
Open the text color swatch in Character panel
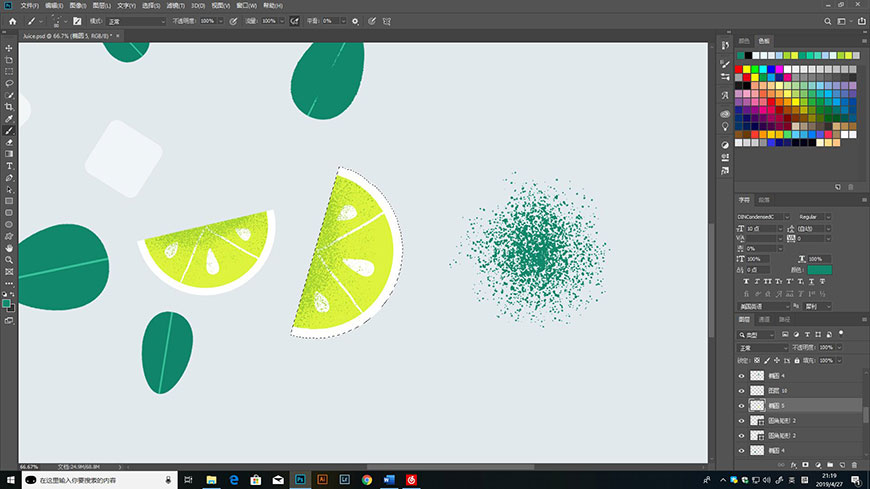(819, 270)
